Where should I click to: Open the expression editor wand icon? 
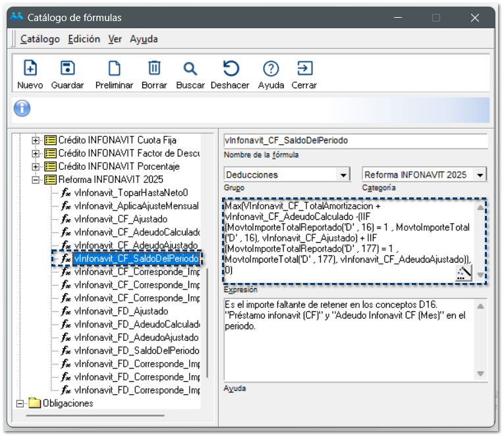pos(464,272)
